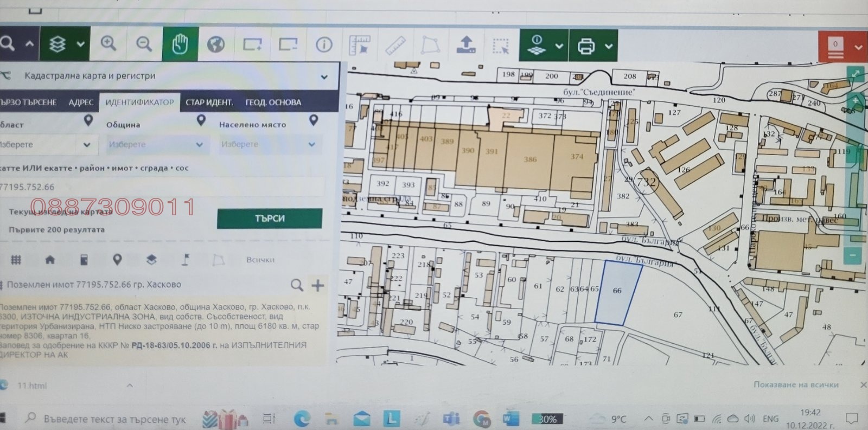The height and width of the screenshot is (430, 868).
Task: Expand Кадастрална карта и регистри panel
Action: (x=324, y=76)
